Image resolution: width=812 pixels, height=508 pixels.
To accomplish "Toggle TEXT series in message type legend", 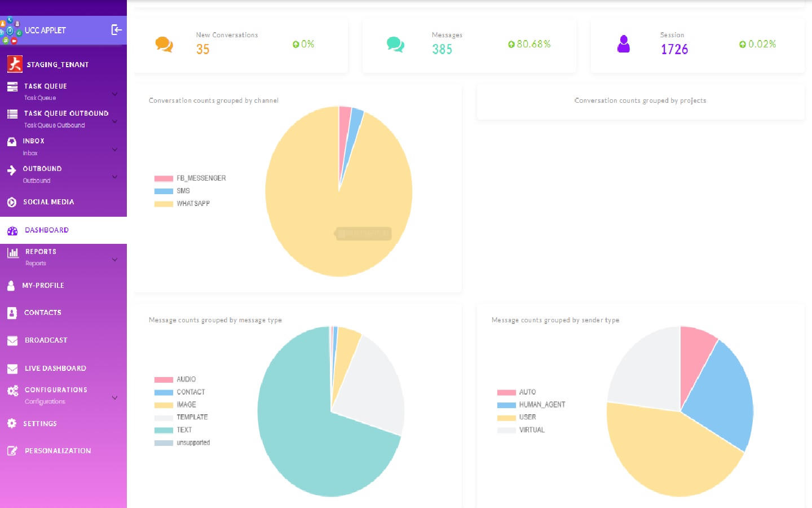I will [184, 430].
